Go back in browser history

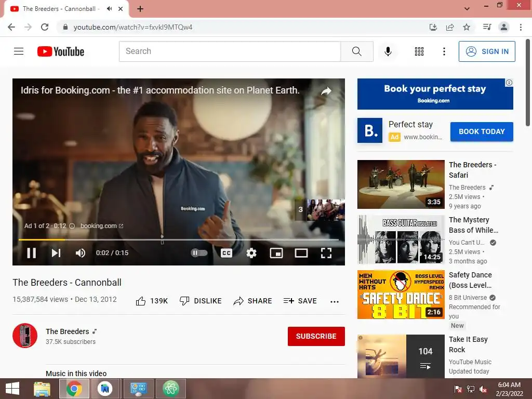coord(11,27)
